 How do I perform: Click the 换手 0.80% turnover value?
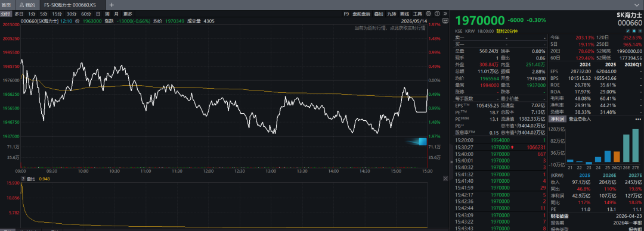(x=538, y=51)
